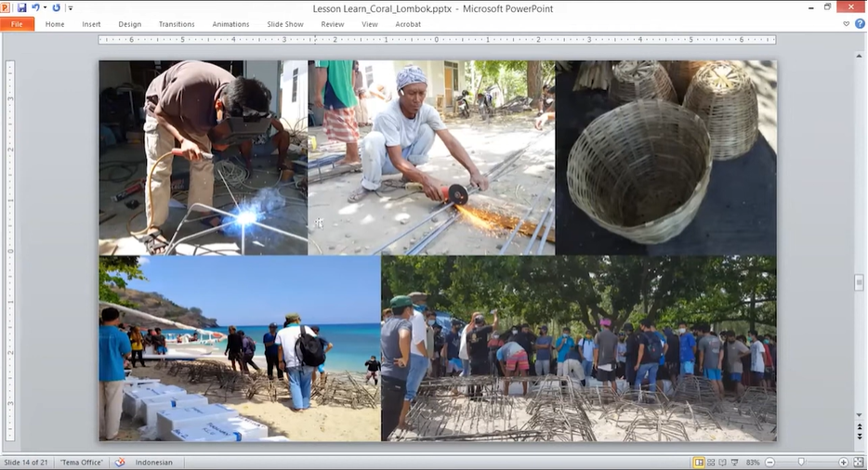Click the zoom out minus button
The height and width of the screenshot is (470, 868).
pos(769,462)
